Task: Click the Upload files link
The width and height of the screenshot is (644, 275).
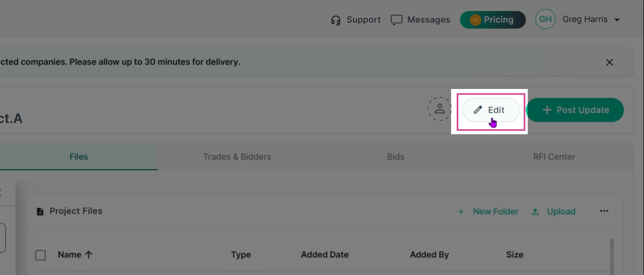Action: 553,212
